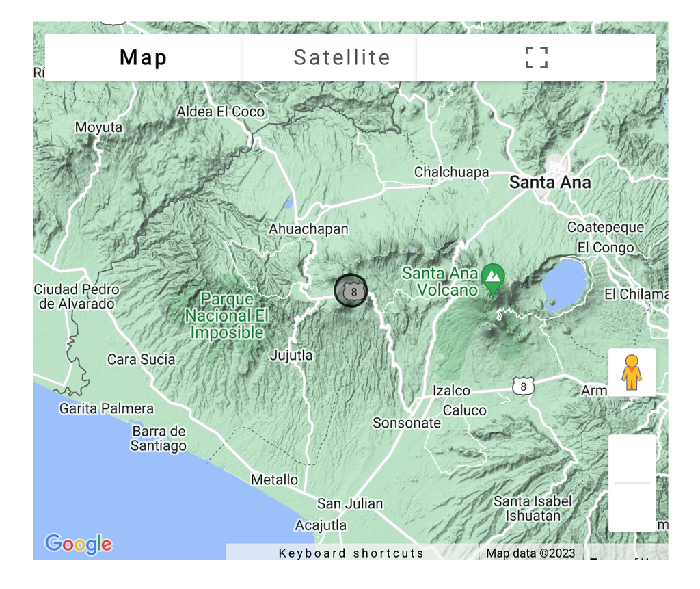Select the Acajutla label on the coast
Image resolution: width=700 pixels, height=589 pixels.
tap(321, 525)
